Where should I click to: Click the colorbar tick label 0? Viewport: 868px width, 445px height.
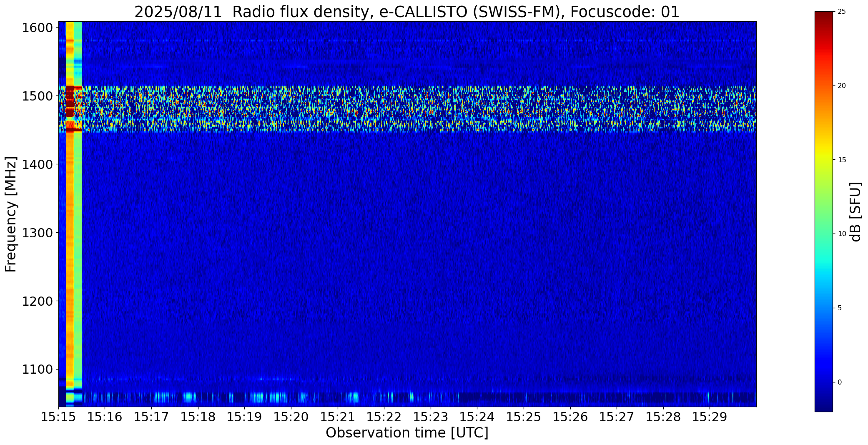point(840,382)
